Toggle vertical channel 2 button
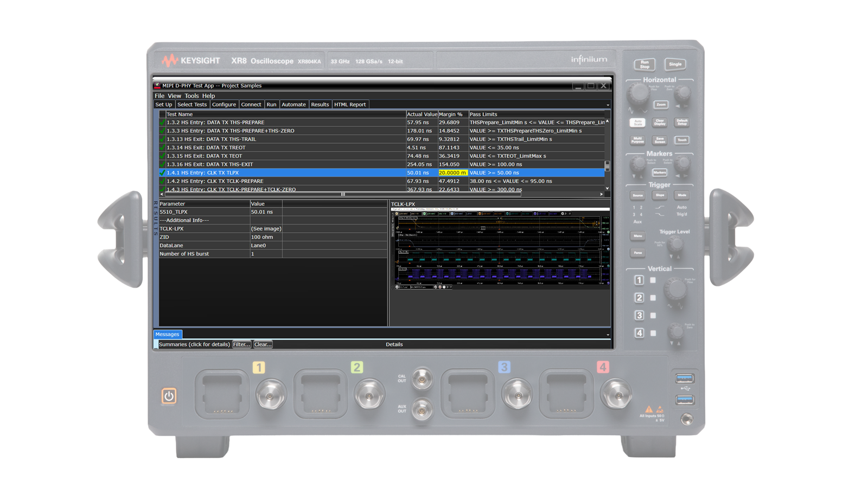 pyautogui.click(x=639, y=298)
